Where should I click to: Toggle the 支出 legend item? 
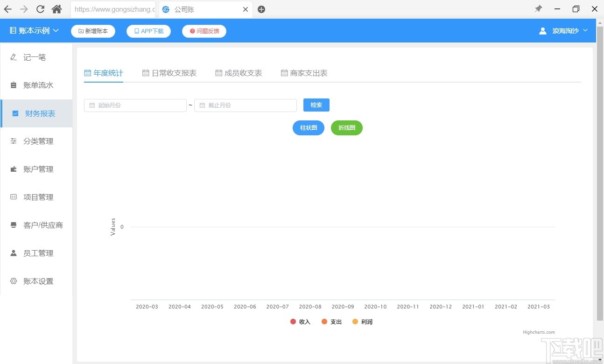[331, 322]
